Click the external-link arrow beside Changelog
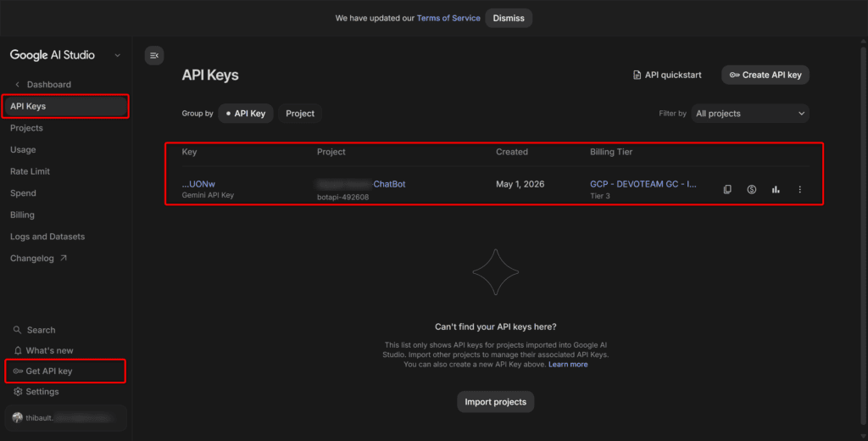The height and width of the screenshot is (441, 868). (63, 258)
